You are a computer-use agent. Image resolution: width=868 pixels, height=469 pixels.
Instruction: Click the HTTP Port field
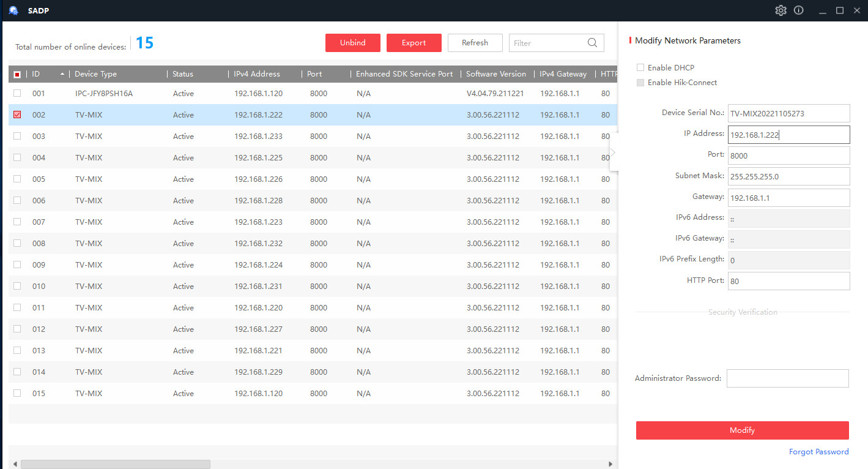coord(788,281)
